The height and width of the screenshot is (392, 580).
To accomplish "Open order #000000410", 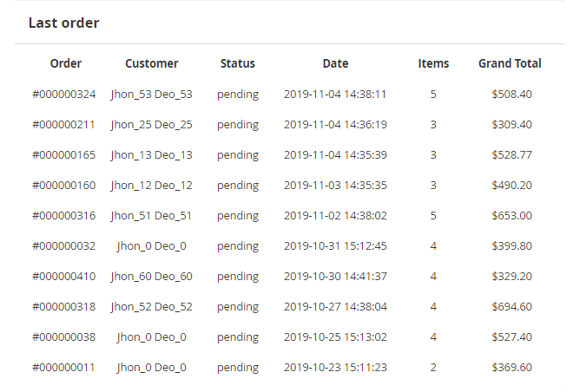I will tap(64, 276).
